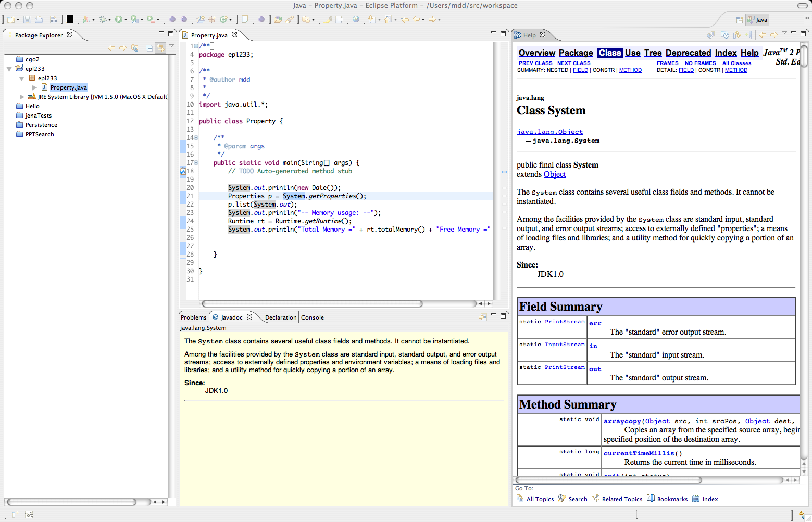Click the Open Perspective icon
This screenshot has width=812, height=522.
[x=740, y=20]
